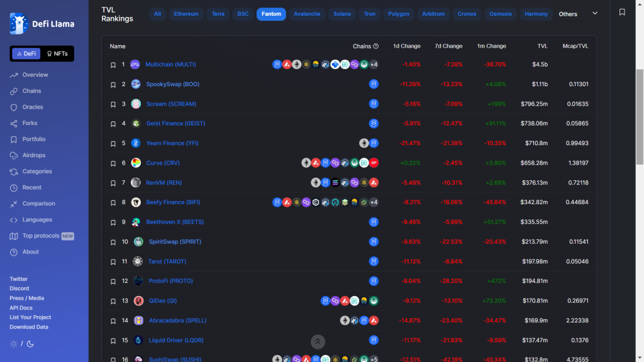Bookmark RenVM (REN) row
644x362 pixels.
(x=113, y=183)
